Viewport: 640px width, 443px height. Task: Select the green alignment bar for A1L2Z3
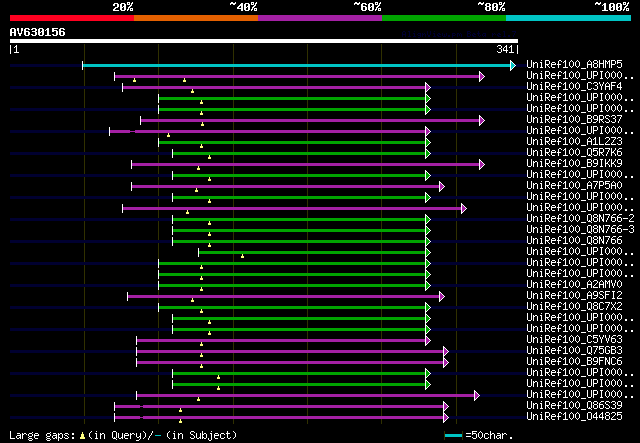292,142
